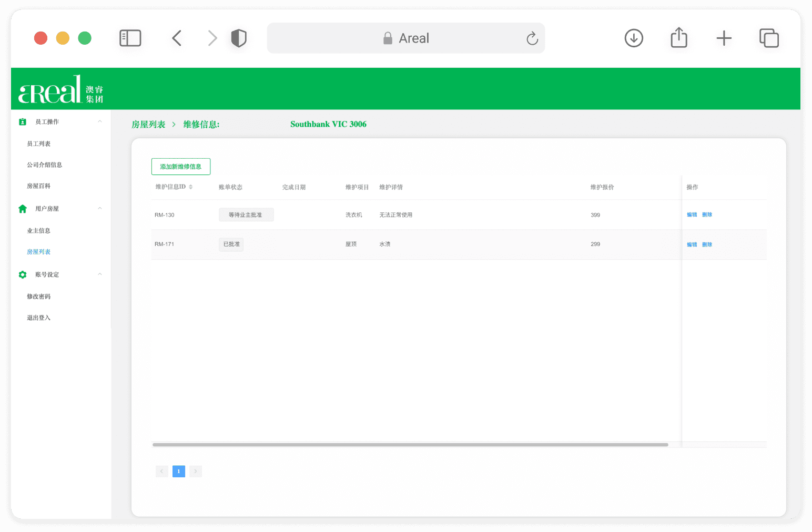812x532 pixels.
Task: Click the 399 quote value
Action: tap(595, 215)
